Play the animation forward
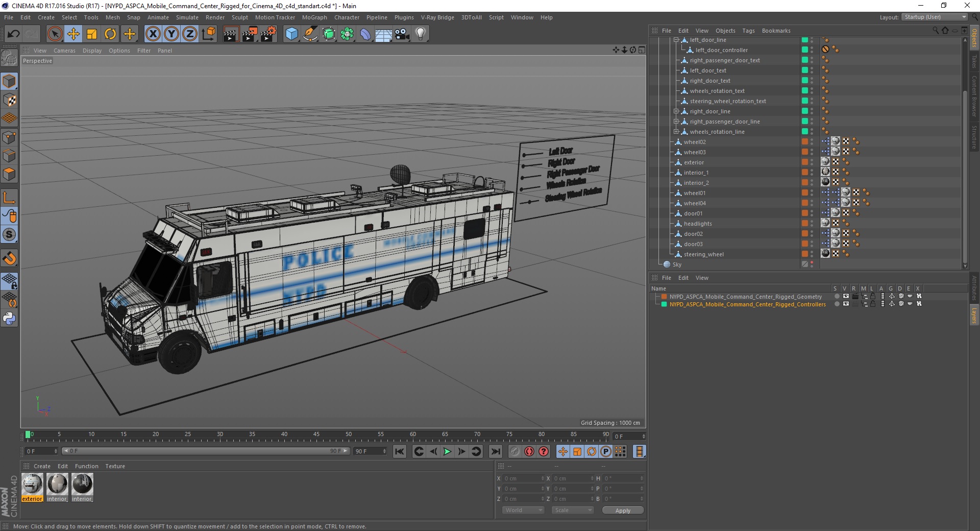This screenshot has height=531, width=980. (x=447, y=451)
